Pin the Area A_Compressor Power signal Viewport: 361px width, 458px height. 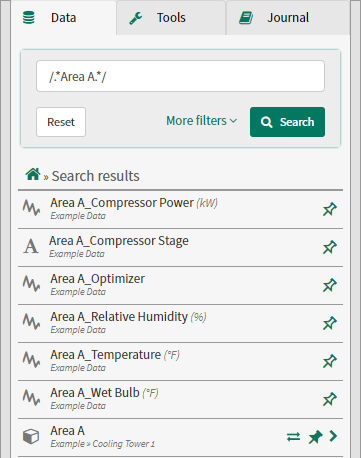click(330, 209)
